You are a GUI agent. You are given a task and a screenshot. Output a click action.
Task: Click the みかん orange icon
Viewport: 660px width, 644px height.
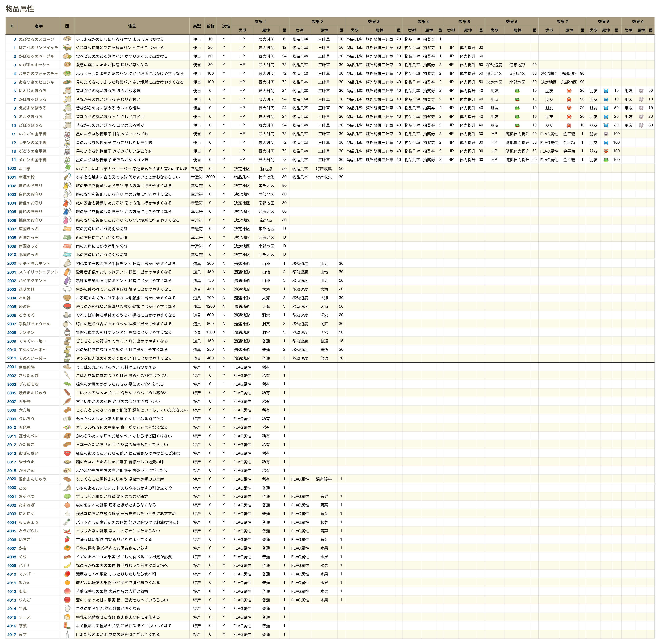(67, 582)
